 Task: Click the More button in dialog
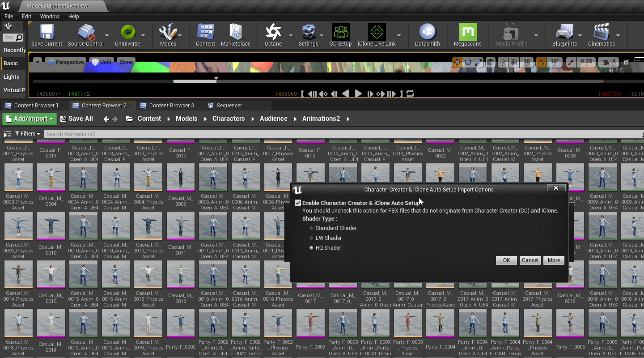click(x=554, y=260)
